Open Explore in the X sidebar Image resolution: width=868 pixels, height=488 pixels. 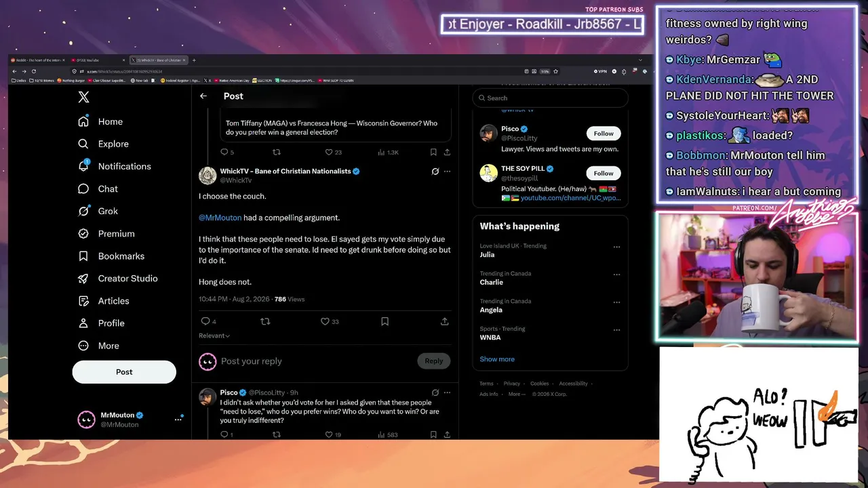(x=103, y=144)
